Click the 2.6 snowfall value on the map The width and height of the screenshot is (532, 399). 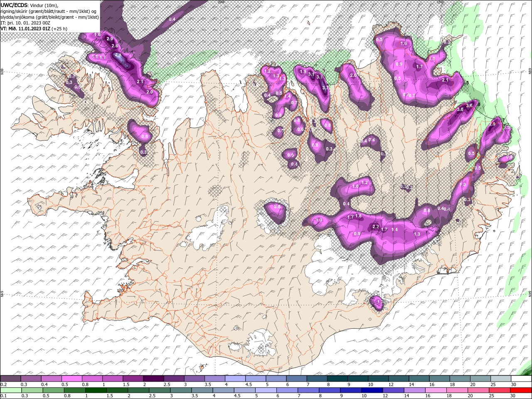tap(115, 46)
